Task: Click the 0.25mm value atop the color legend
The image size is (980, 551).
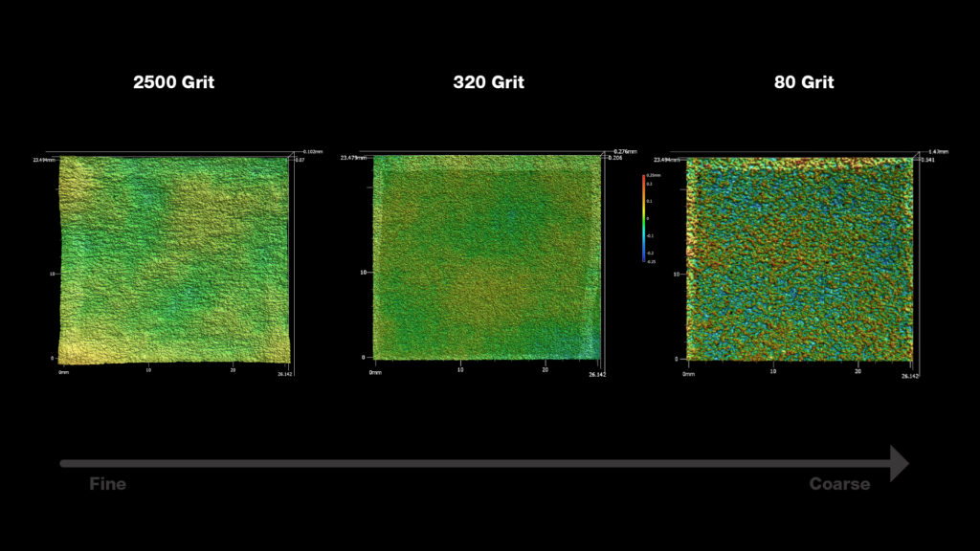Action: [x=653, y=177]
